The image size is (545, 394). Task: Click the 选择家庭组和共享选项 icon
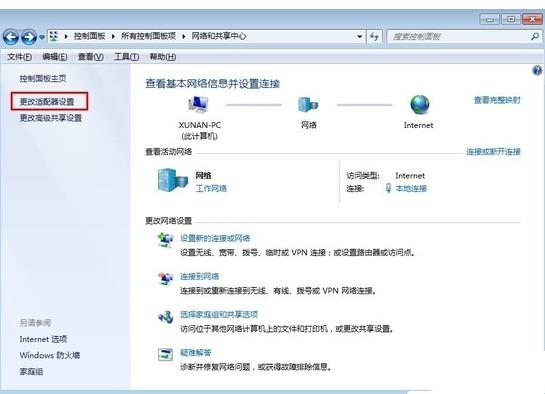[165, 317]
